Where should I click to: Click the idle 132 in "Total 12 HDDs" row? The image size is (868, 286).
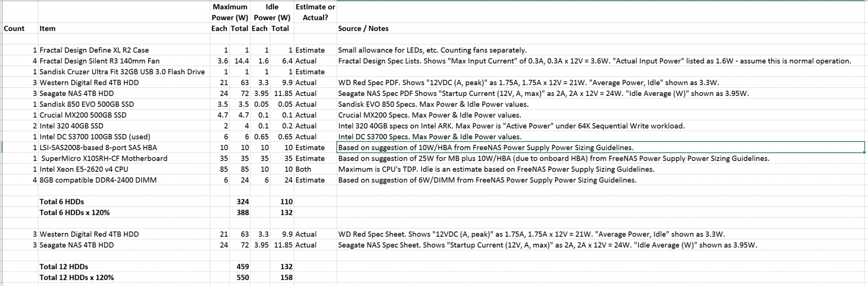point(286,267)
